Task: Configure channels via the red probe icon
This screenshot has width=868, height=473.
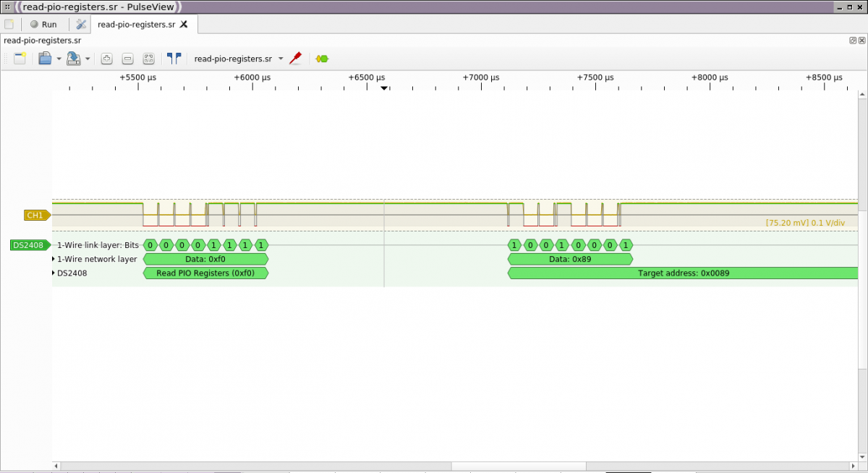Action: point(295,59)
